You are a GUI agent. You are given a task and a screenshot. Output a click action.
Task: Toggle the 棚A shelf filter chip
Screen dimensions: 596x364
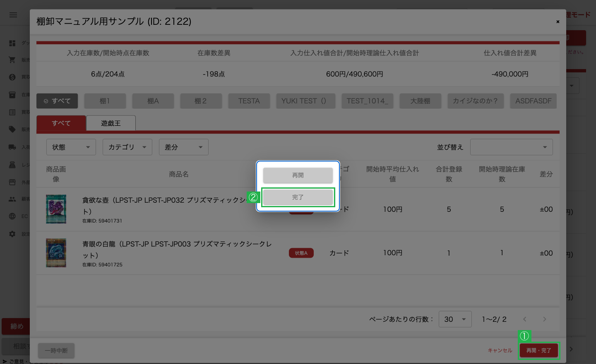153,101
